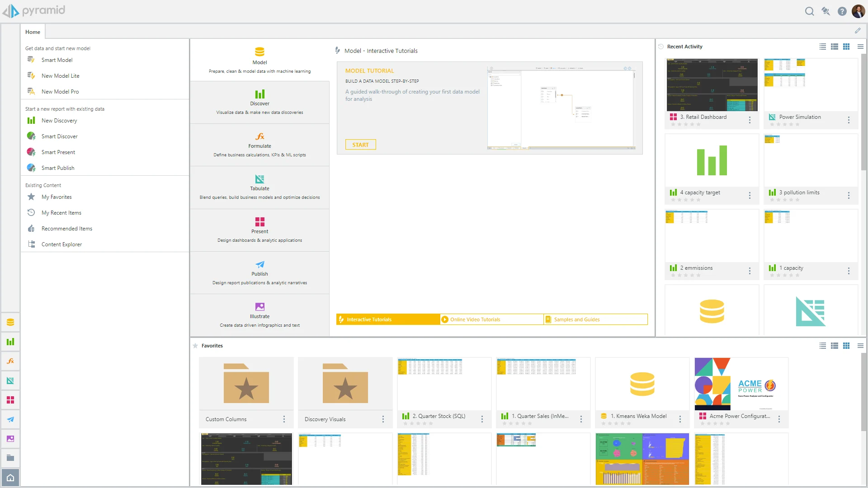Select the Discover icon in the left rail
Image resolution: width=868 pixels, height=488 pixels.
point(10,342)
